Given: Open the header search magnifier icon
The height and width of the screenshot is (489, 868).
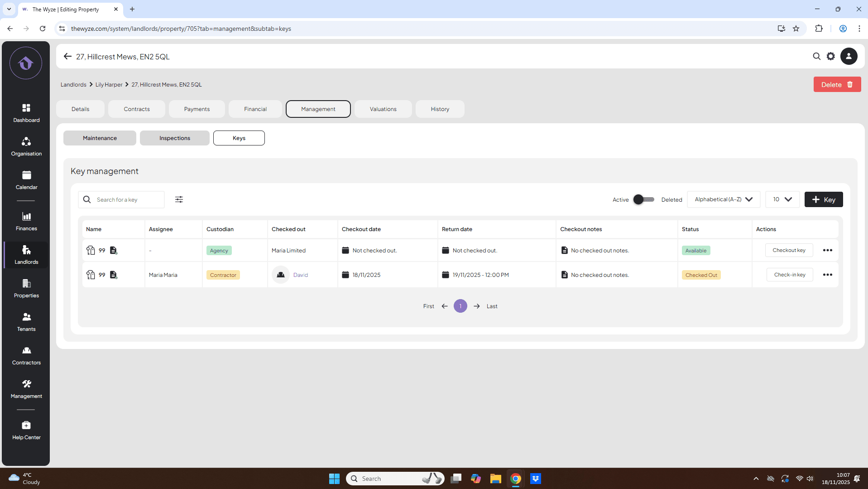Looking at the screenshot, I should [x=816, y=57].
